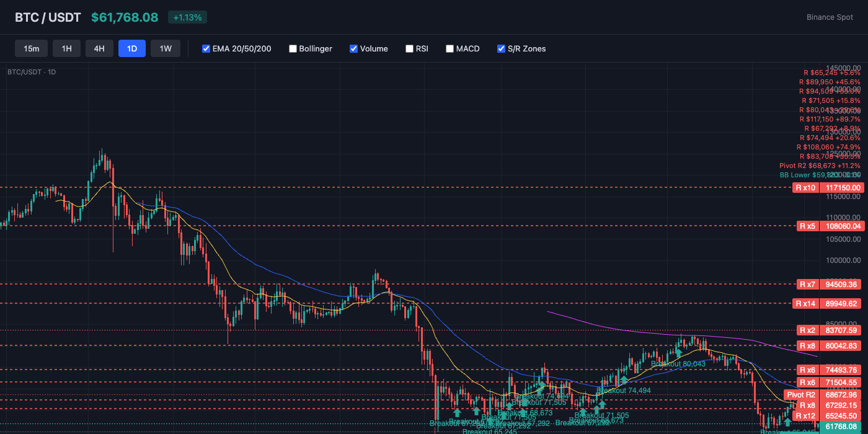The width and height of the screenshot is (868, 434).
Task: Enable the MACD checkbox
Action: point(449,48)
